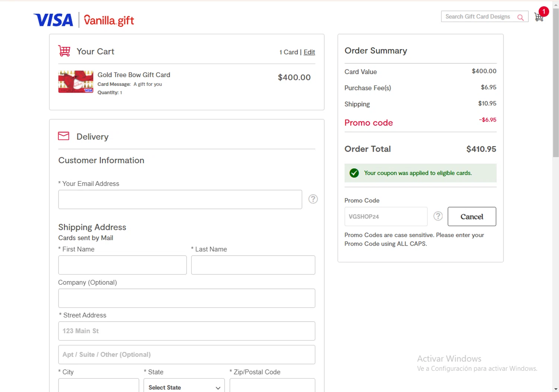559x392 pixels.
Task: Open the Gold Tree Bow card thumbnail
Action: tap(76, 82)
